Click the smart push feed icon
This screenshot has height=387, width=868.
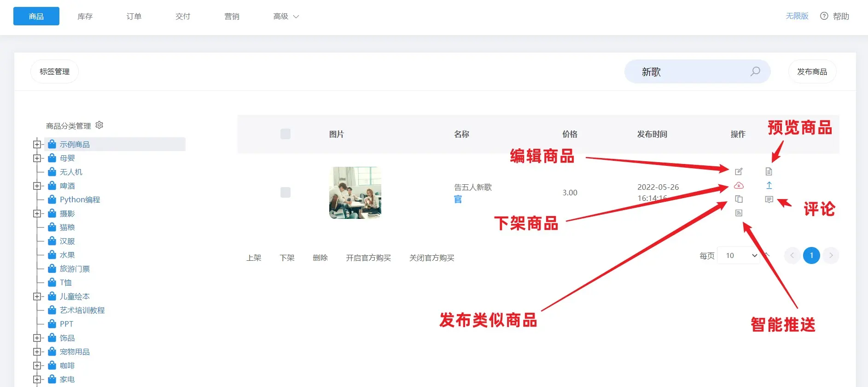coord(739,213)
